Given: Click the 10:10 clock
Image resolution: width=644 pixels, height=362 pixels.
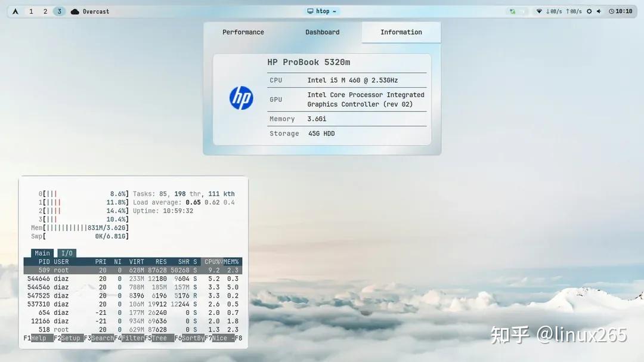Looking at the screenshot, I should (x=621, y=11).
